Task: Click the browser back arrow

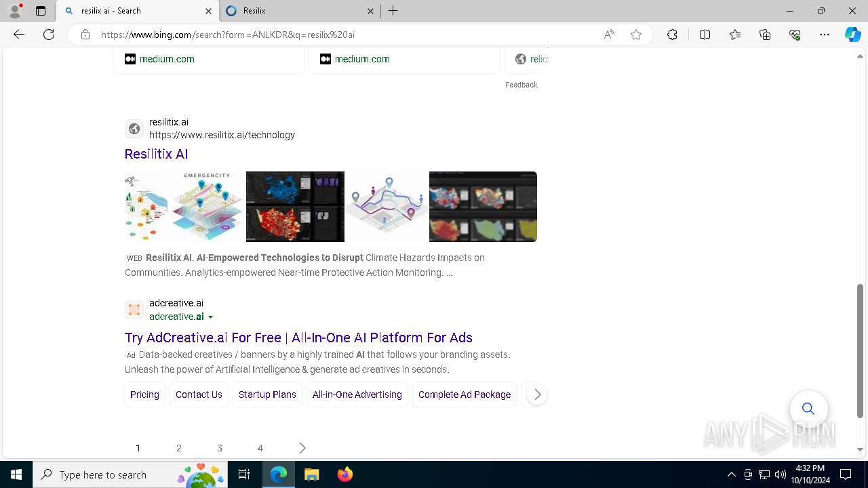Action: (19, 35)
